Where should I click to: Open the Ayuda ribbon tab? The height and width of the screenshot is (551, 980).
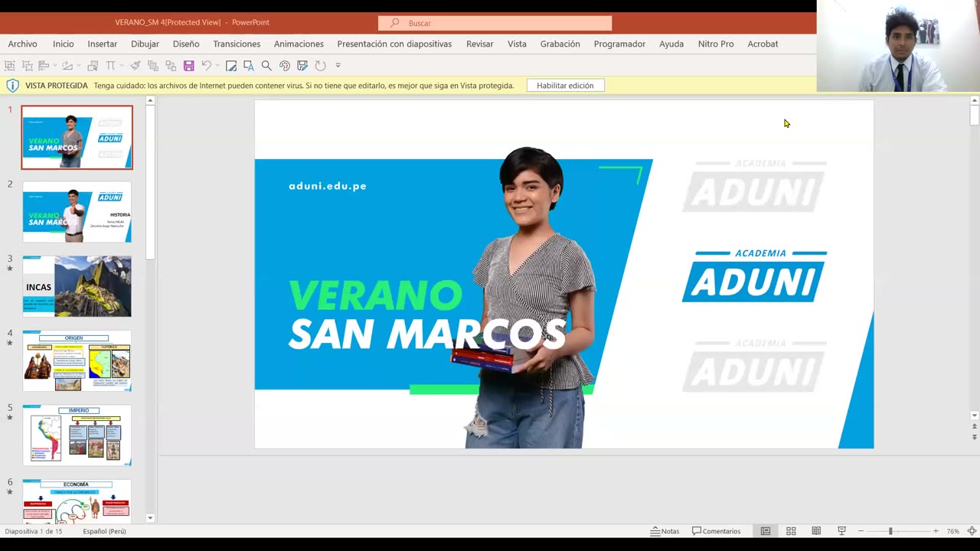(x=671, y=44)
